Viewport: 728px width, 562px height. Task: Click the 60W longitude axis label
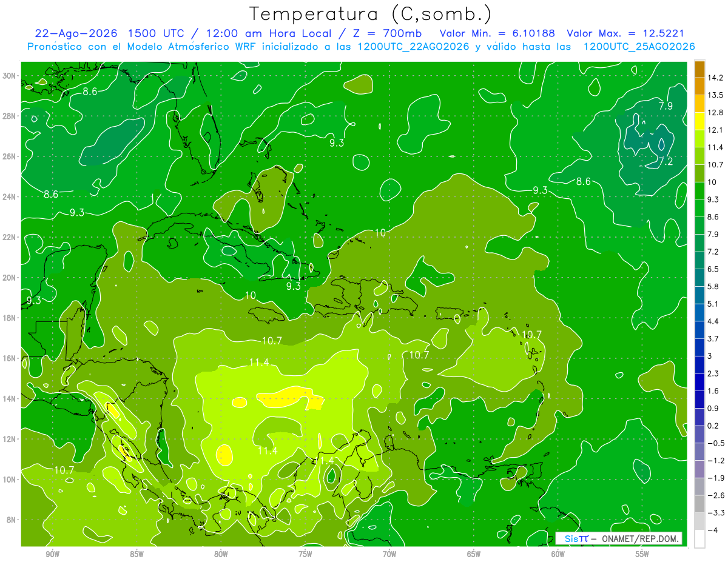click(x=558, y=554)
